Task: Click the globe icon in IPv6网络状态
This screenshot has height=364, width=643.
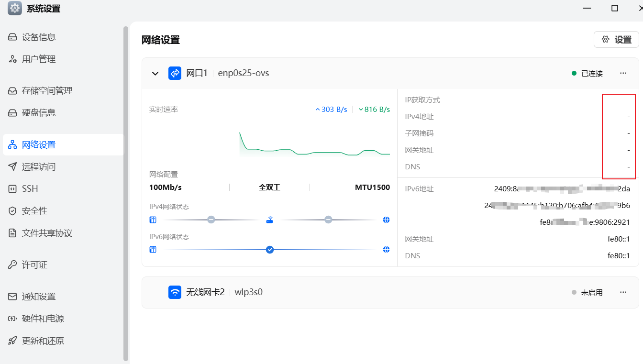Action: [386, 250]
